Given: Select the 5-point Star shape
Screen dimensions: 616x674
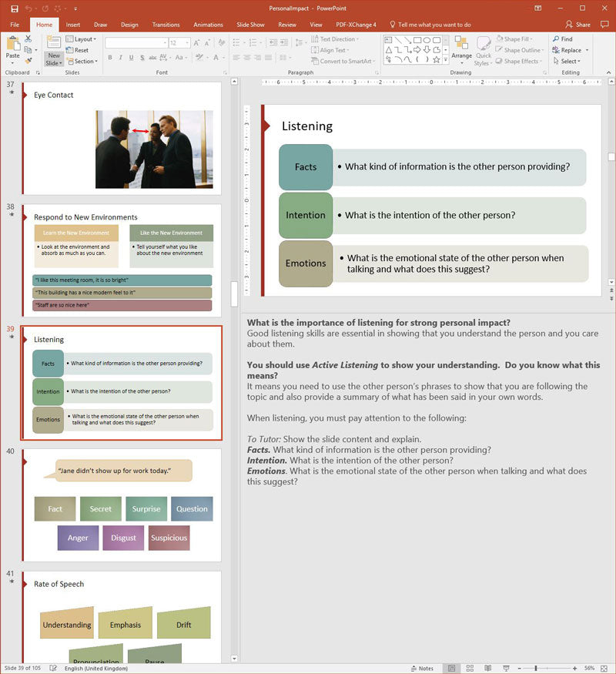Looking at the screenshot, I should point(437,60).
